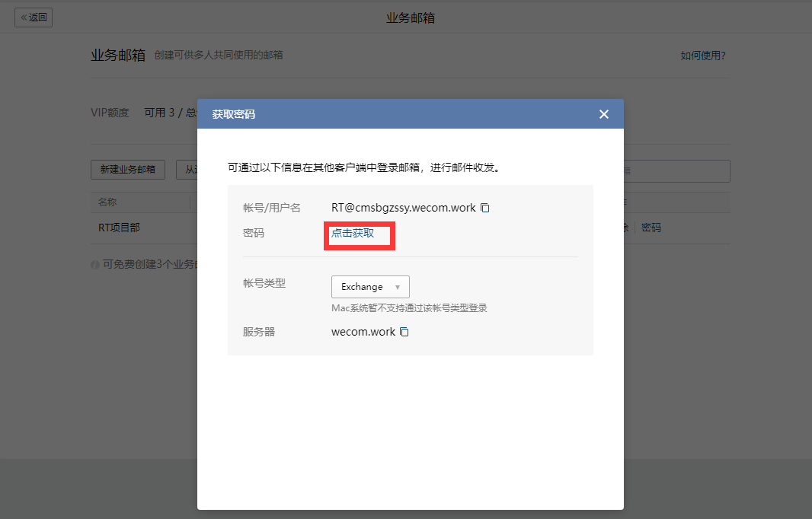Image resolution: width=812 pixels, height=519 pixels.
Task: Click the 名称 column header
Action: pyautogui.click(x=107, y=202)
